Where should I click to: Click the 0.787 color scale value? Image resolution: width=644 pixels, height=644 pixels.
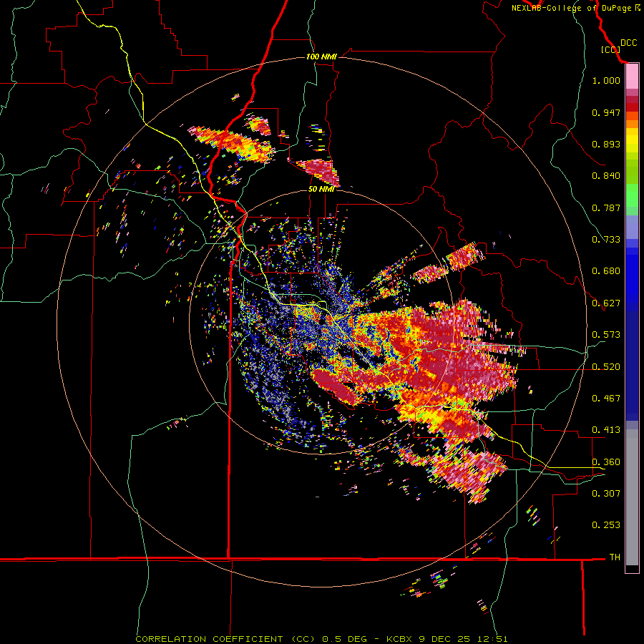click(x=606, y=208)
